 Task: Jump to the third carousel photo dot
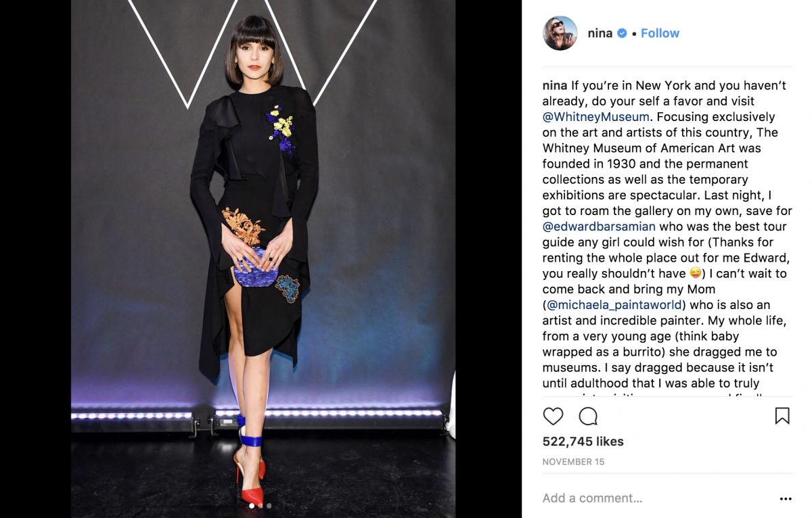pos(269,506)
